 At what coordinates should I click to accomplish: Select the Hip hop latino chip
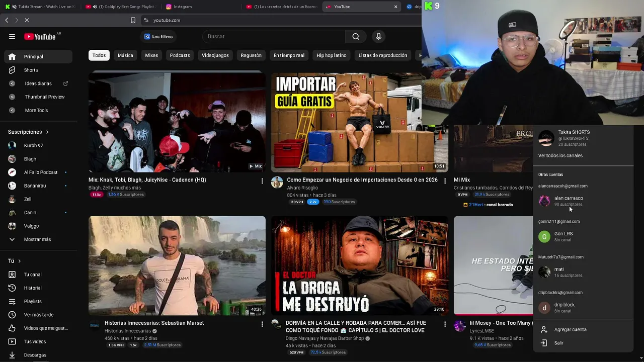pyautogui.click(x=332, y=55)
